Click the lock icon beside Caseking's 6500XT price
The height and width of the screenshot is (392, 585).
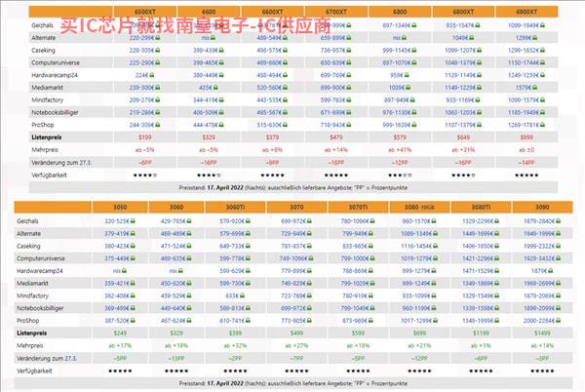[x=157, y=50]
